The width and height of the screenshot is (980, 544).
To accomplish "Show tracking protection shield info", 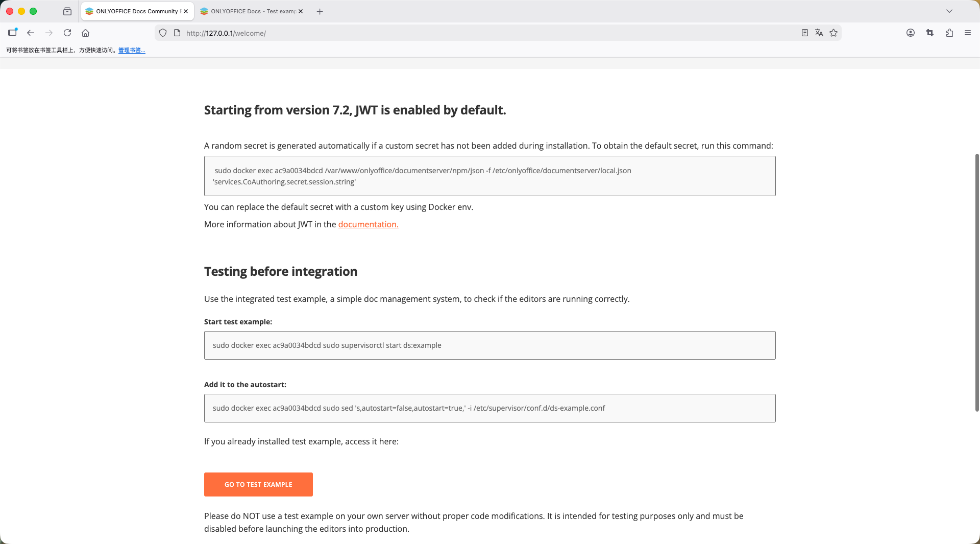I will [x=163, y=33].
